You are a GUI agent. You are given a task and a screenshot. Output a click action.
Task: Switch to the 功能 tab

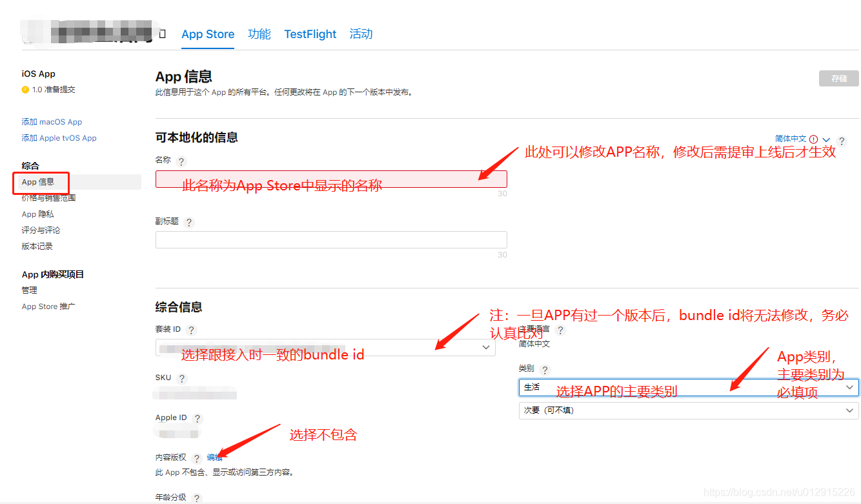[259, 34]
